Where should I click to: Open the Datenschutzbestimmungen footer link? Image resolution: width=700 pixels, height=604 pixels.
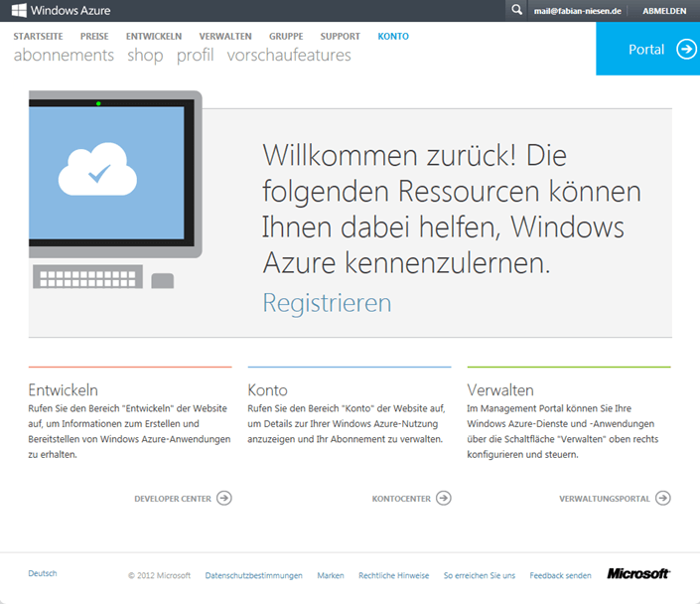click(x=253, y=575)
